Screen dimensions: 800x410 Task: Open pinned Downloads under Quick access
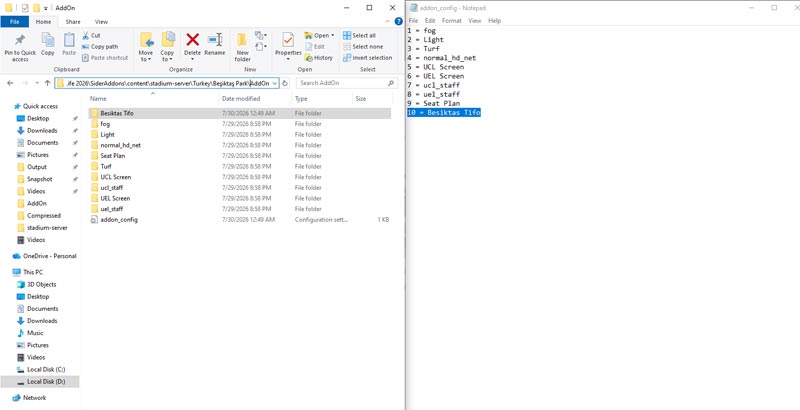pos(42,131)
